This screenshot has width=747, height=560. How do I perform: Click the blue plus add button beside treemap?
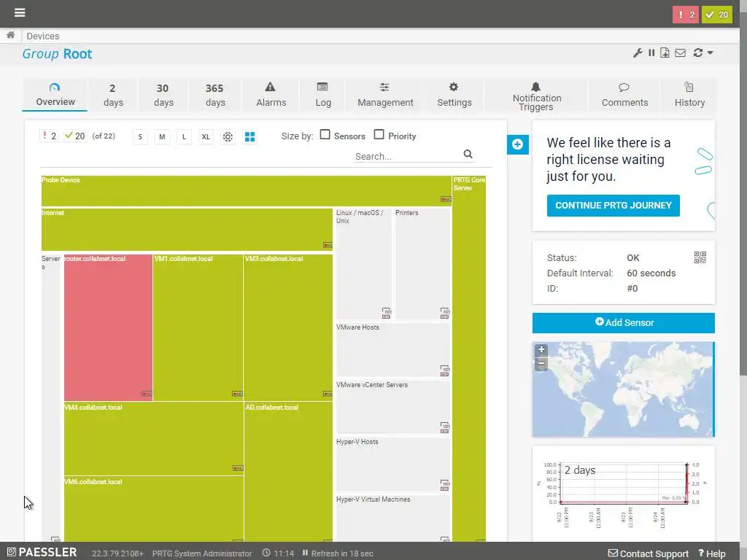pos(518,144)
